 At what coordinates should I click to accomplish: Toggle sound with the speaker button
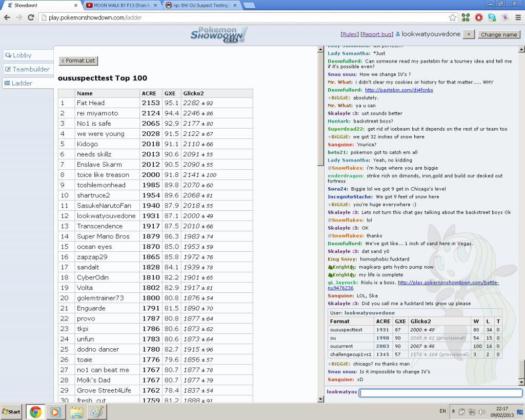(x=469, y=34)
